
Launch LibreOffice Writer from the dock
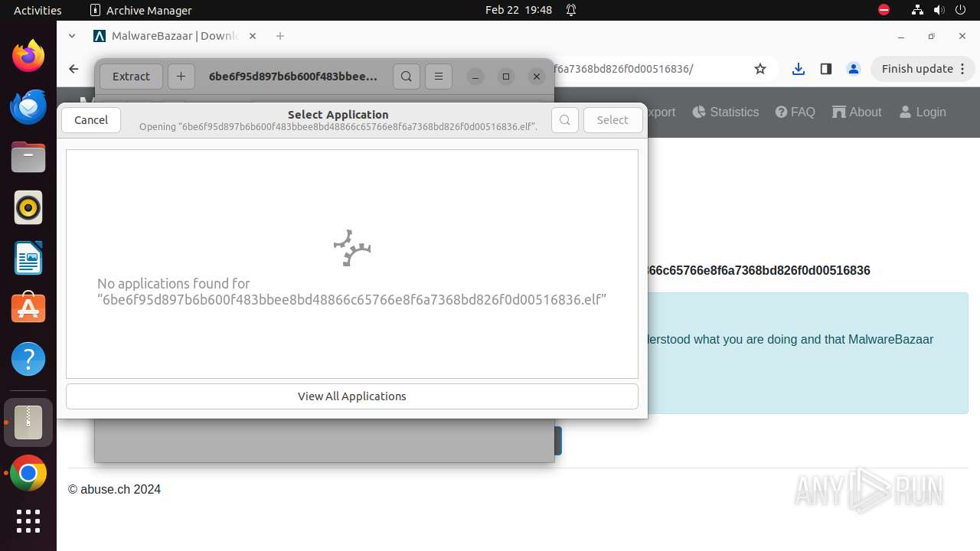28,258
